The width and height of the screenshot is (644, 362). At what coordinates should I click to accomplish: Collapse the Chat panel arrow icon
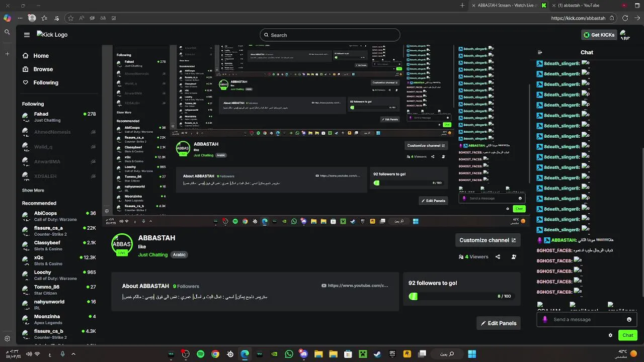click(x=540, y=52)
